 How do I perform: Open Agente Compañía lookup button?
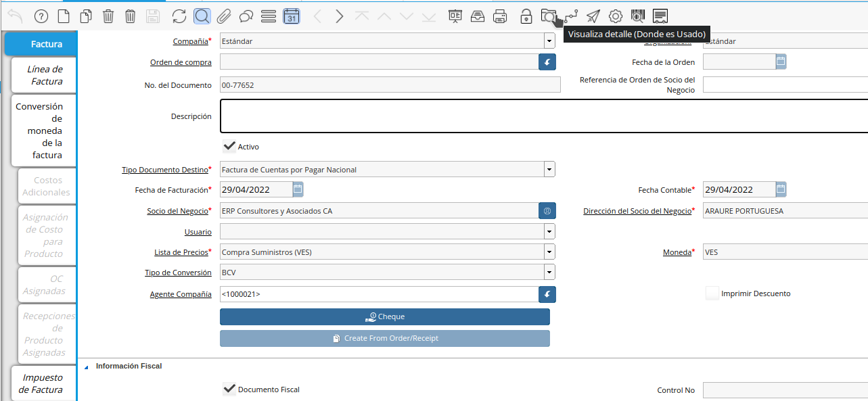click(547, 294)
